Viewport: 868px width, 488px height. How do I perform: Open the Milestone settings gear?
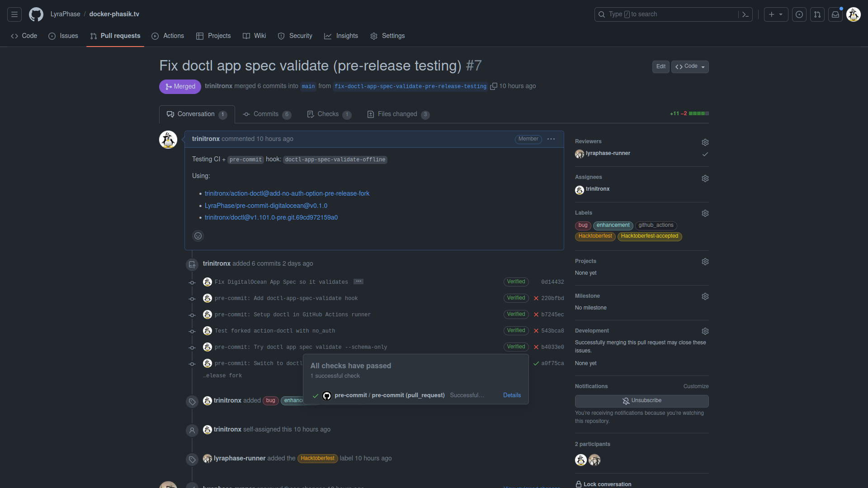[x=705, y=296]
